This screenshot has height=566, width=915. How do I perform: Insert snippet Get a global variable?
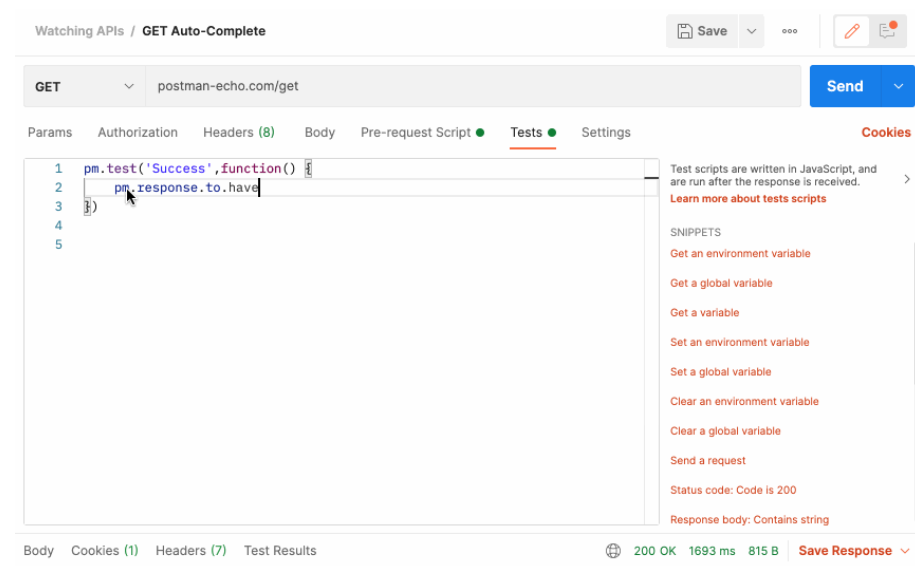721,283
